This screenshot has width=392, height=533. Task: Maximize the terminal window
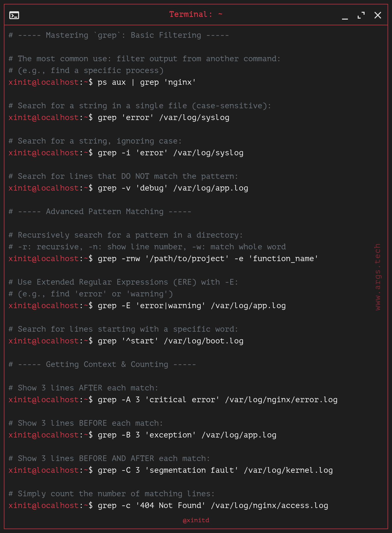[361, 15]
